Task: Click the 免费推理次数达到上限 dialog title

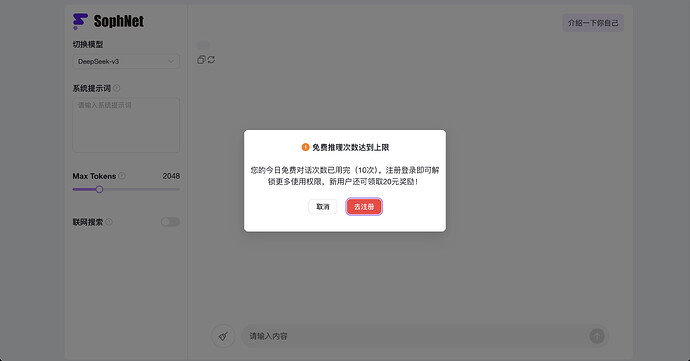Action: (x=351, y=147)
